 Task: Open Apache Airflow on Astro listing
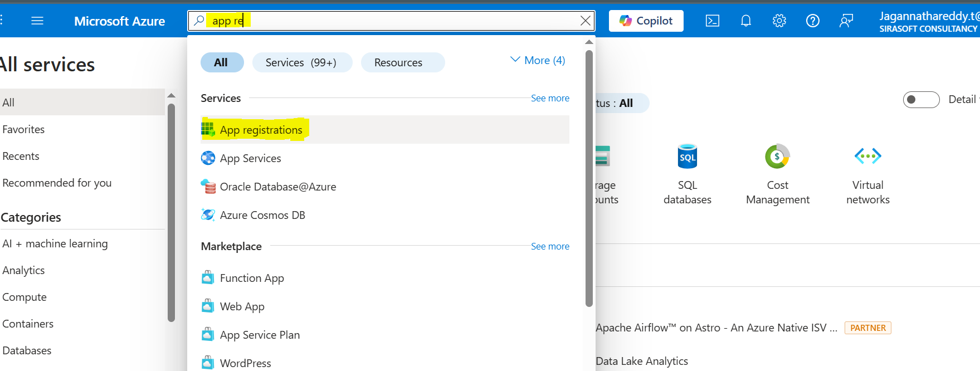pos(716,328)
